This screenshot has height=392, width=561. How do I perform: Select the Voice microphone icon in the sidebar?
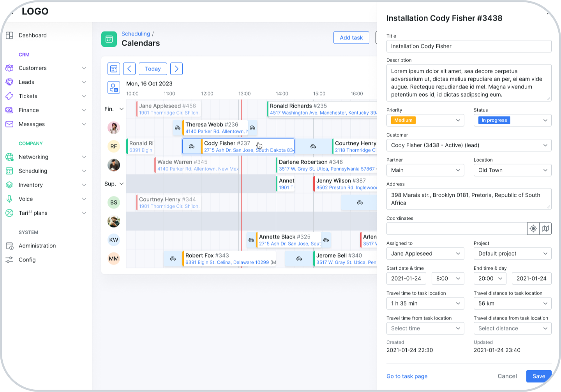9,199
